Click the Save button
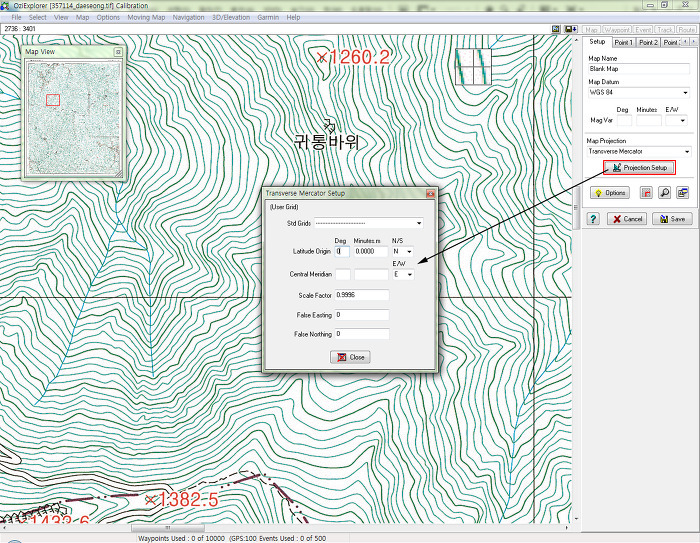This screenshot has width=700, height=543. pos(672,219)
